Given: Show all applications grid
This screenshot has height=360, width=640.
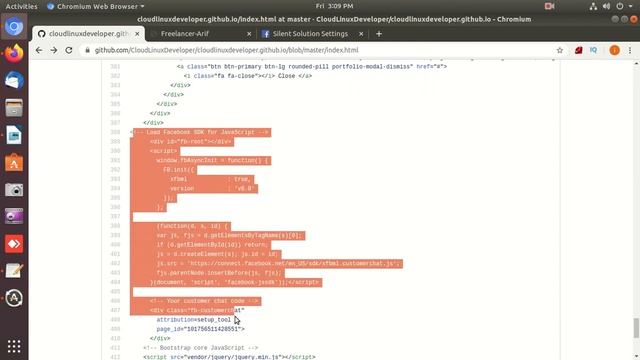Looking at the screenshot, I should pyautogui.click(x=14, y=346).
